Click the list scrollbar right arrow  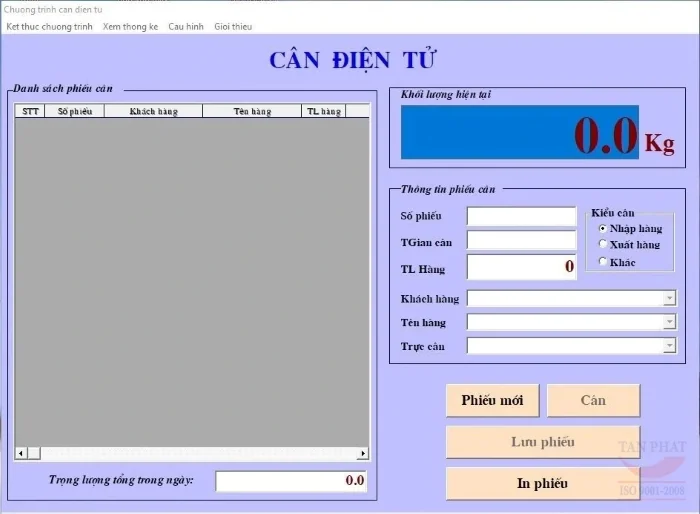click(363, 454)
